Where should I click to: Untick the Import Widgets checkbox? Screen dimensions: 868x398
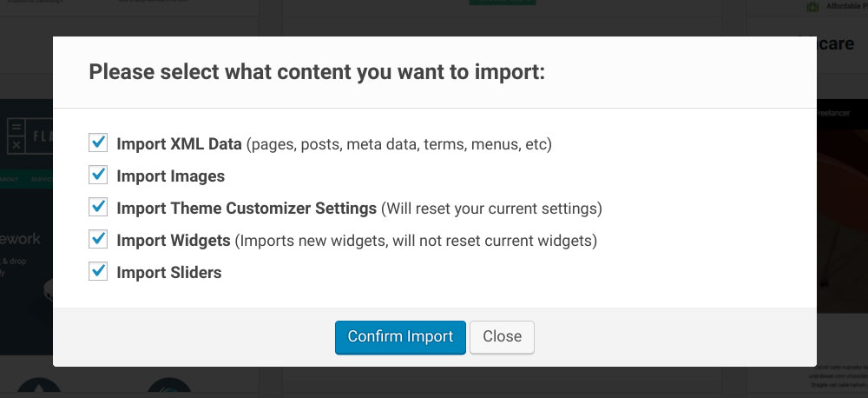tap(97, 239)
